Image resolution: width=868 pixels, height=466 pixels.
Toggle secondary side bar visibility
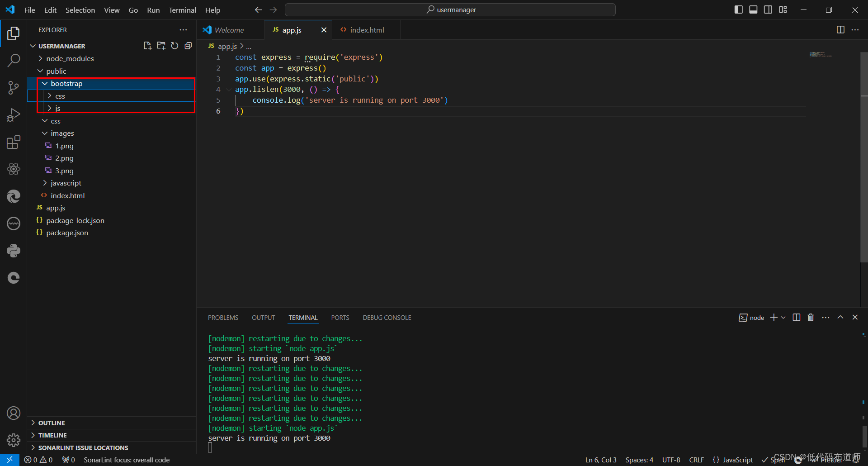coord(768,10)
